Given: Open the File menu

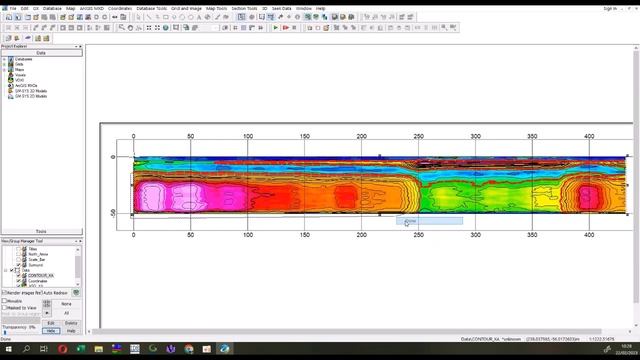Looking at the screenshot, I should 13,8.
